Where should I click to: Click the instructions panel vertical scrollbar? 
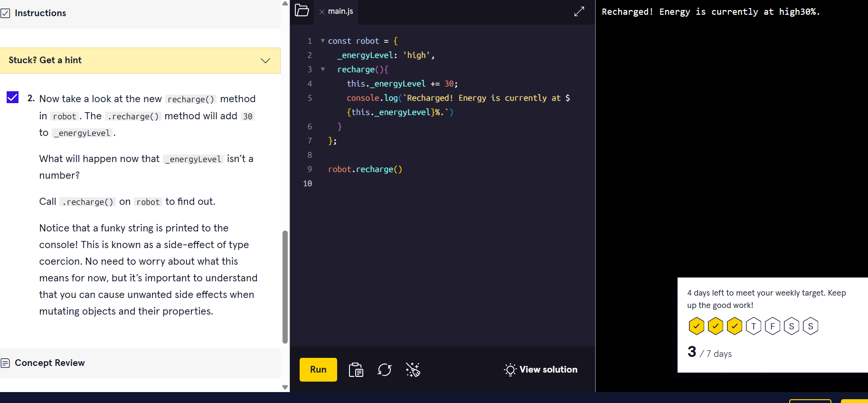coord(285,286)
